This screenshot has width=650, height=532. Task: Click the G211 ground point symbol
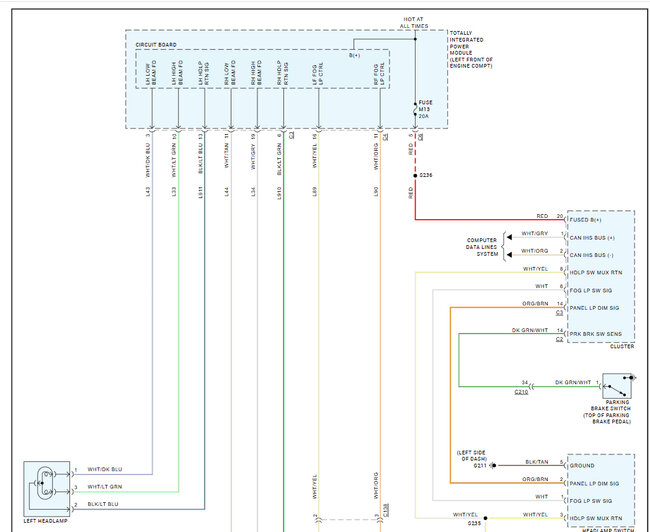(493, 466)
